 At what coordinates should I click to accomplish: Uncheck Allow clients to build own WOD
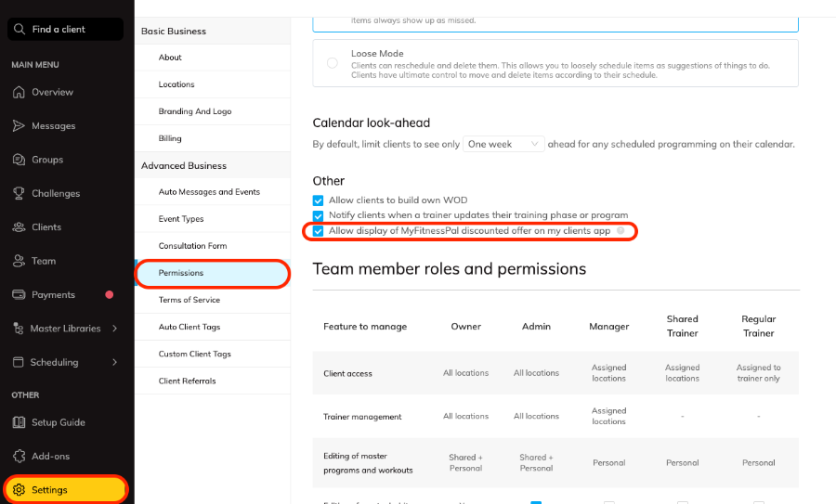[319, 200]
